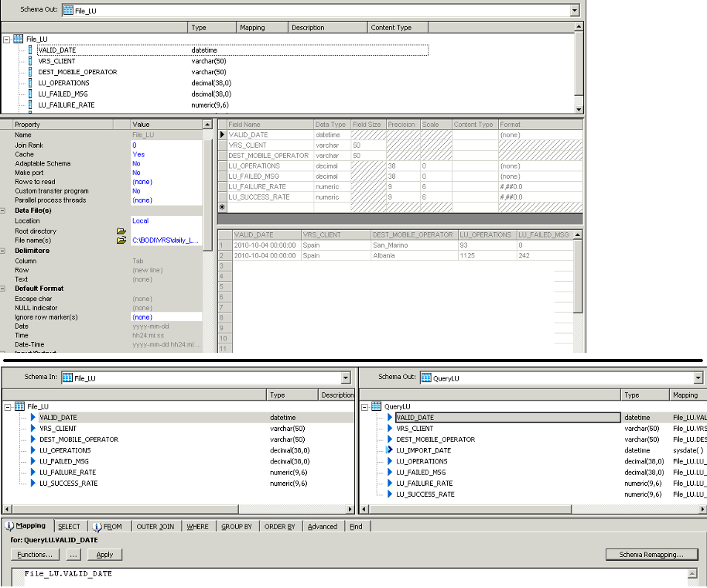Click the LU_OPERATIONS column icon in the top schema tree
Viewport: 707px width, 588px height.
click(30, 83)
